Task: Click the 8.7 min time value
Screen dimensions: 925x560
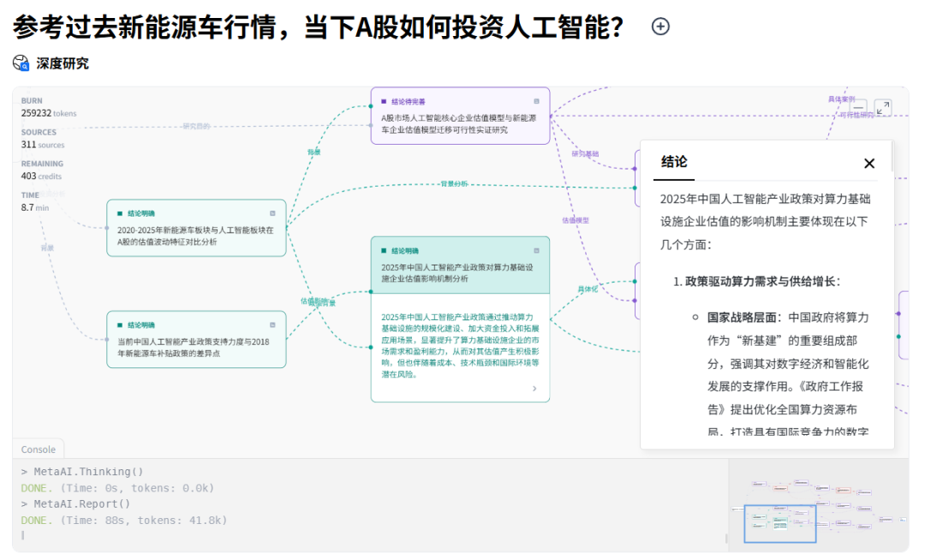Action: coord(35,207)
